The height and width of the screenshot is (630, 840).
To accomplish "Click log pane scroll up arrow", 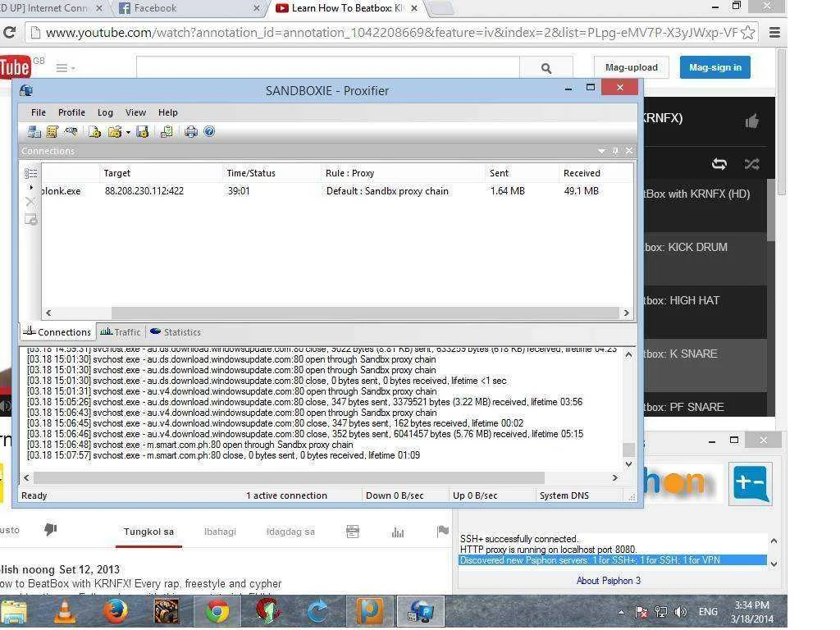I will 628,354.
